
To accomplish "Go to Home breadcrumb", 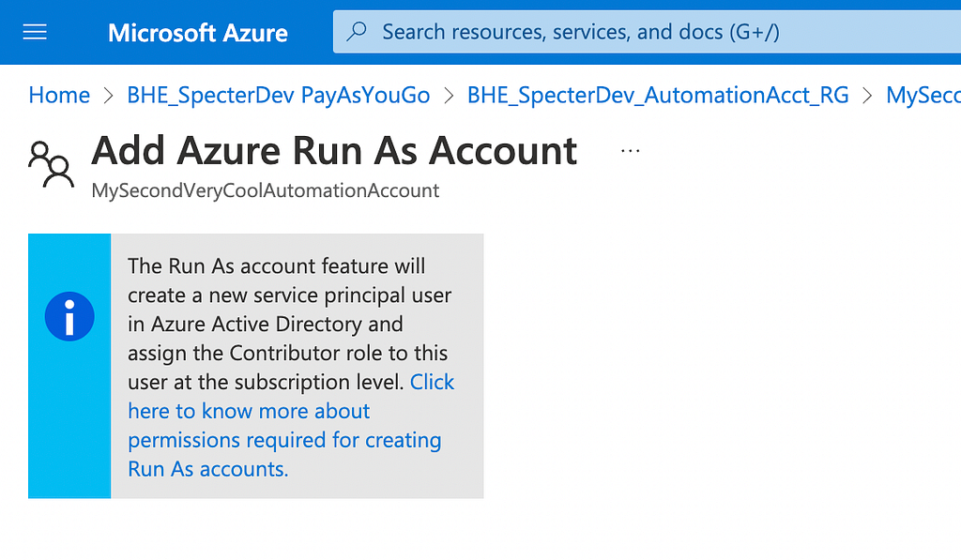I will click(59, 95).
